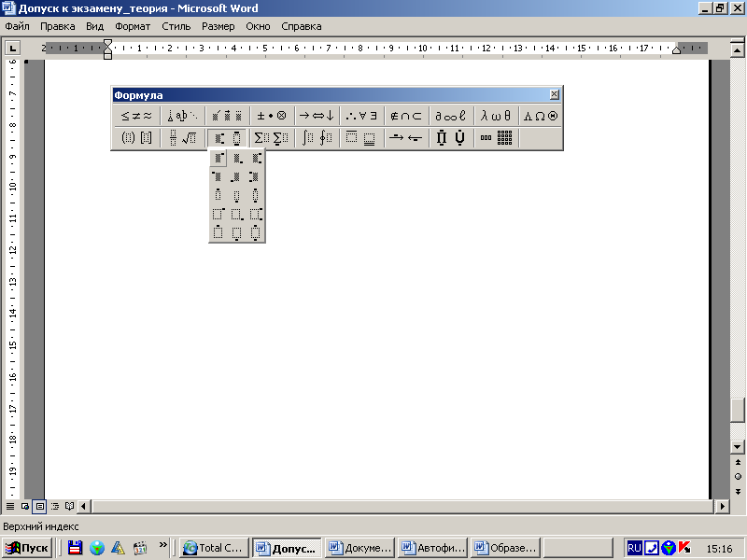This screenshot has width=747, height=560.
Task: Select the subscript template in the open palette
Action: [237, 158]
